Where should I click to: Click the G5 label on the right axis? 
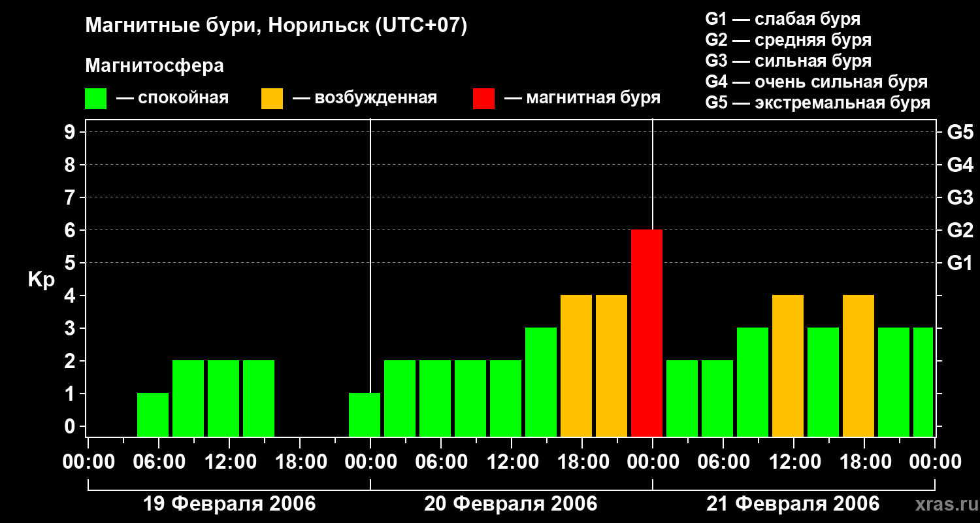(960, 132)
